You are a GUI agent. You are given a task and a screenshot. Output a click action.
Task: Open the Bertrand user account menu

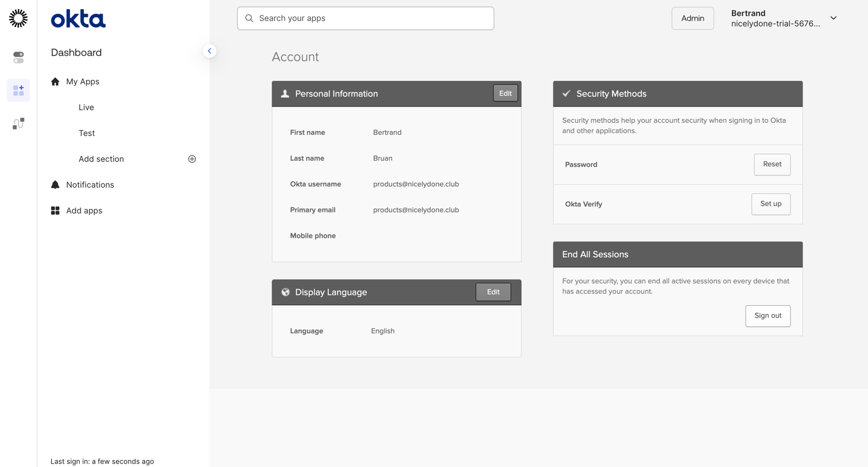coord(784,18)
